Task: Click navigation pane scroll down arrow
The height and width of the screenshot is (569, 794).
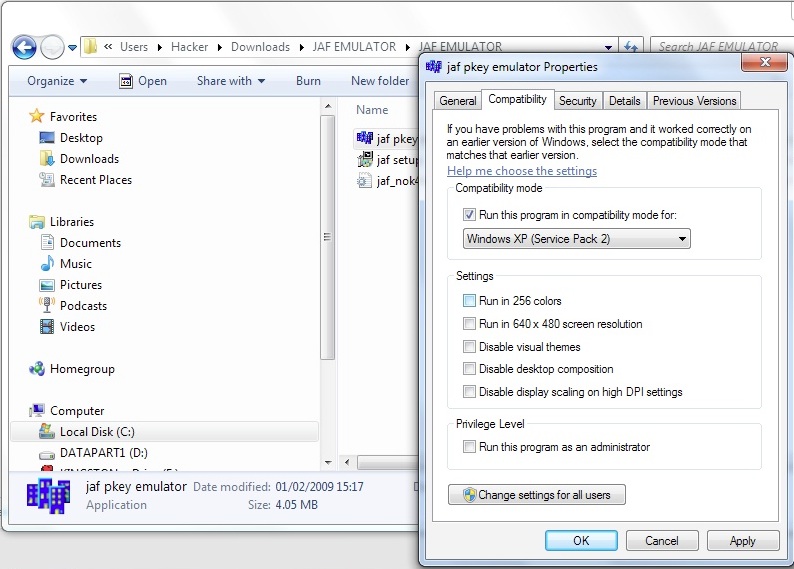Action: tap(328, 462)
